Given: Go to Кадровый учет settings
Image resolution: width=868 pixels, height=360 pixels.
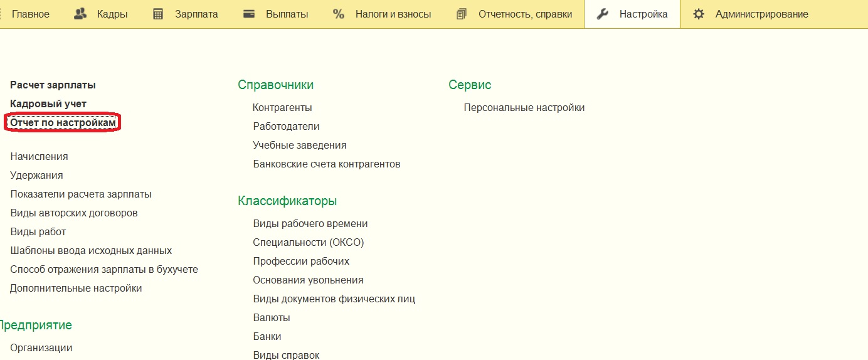Looking at the screenshot, I should (x=48, y=103).
